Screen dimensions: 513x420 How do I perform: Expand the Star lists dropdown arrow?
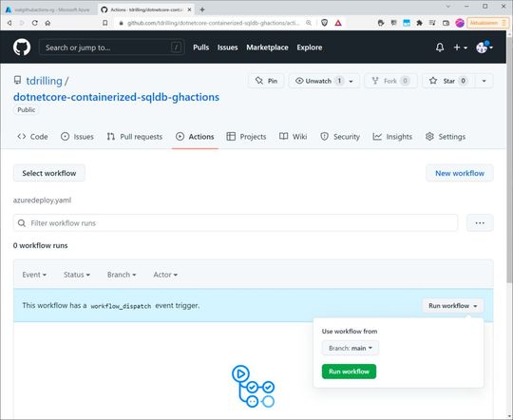[x=484, y=81]
